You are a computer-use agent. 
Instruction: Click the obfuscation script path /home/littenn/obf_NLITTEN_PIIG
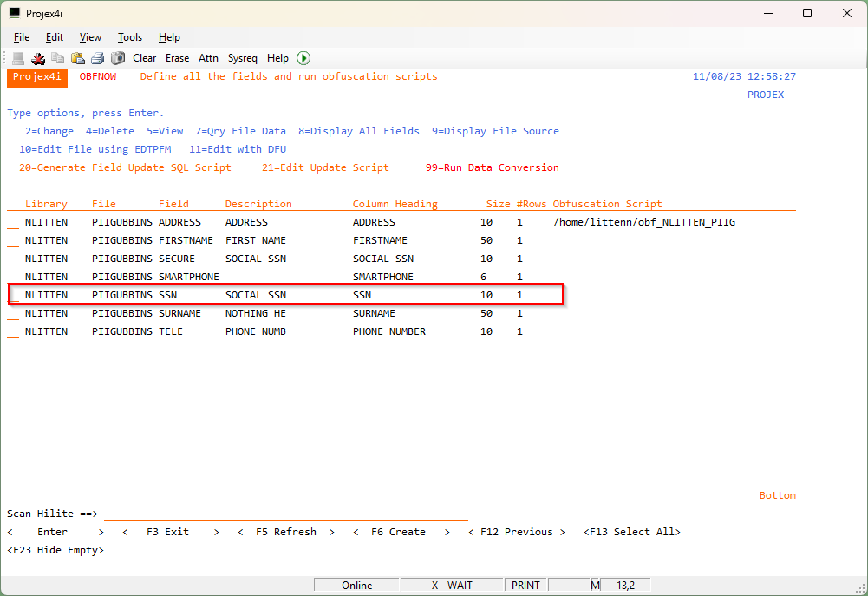tap(643, 222)
